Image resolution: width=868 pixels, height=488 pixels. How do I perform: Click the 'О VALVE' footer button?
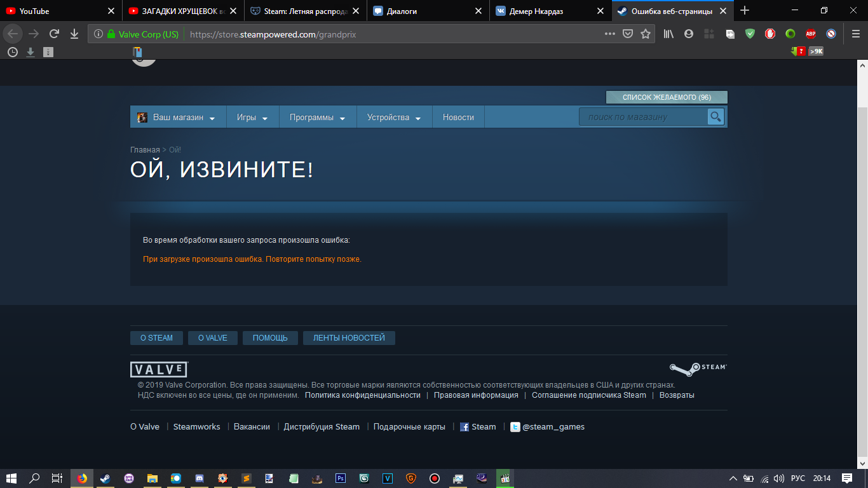coord(212,338)
